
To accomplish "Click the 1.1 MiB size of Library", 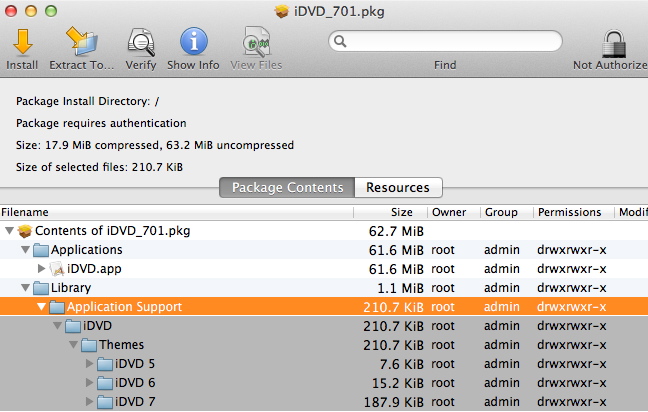I will 400,288.
